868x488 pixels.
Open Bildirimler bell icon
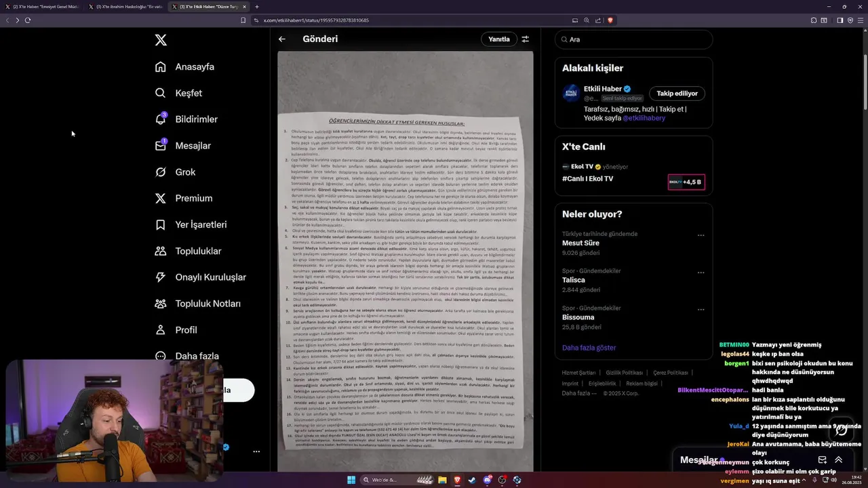161,119
